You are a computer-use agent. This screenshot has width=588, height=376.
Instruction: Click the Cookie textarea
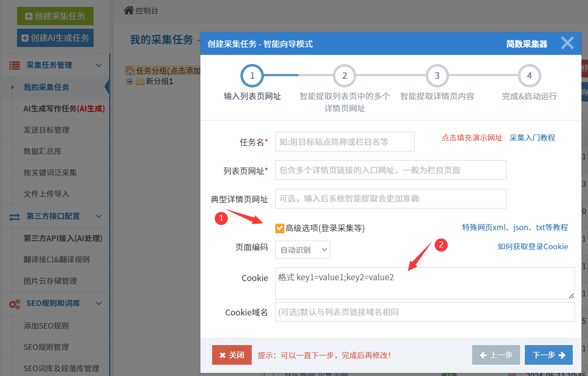tap(425, 283)
